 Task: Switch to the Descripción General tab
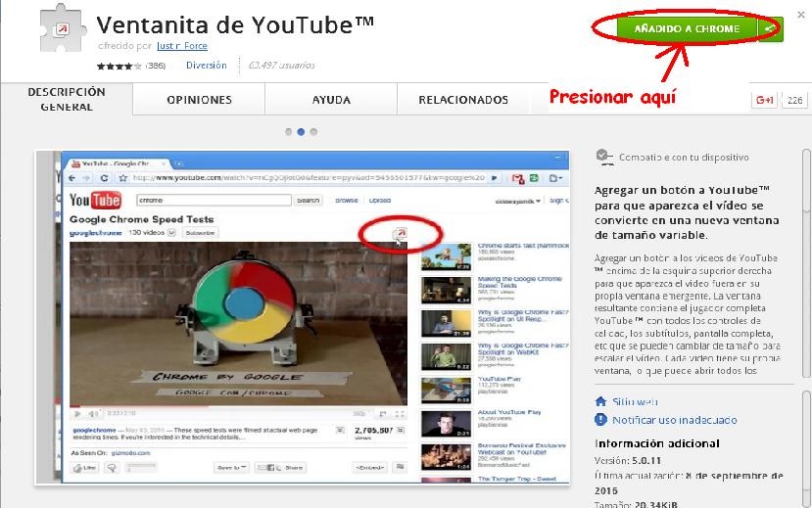pos(66,99)
